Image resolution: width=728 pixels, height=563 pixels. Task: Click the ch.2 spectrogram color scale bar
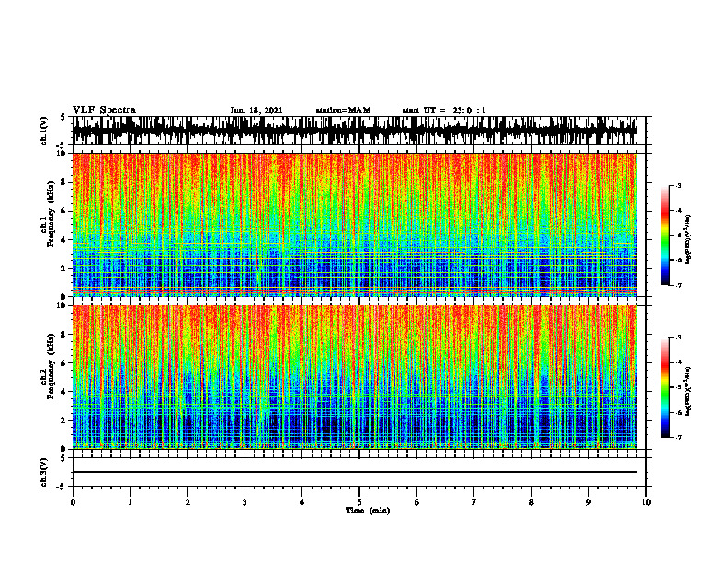coord(665,387)
